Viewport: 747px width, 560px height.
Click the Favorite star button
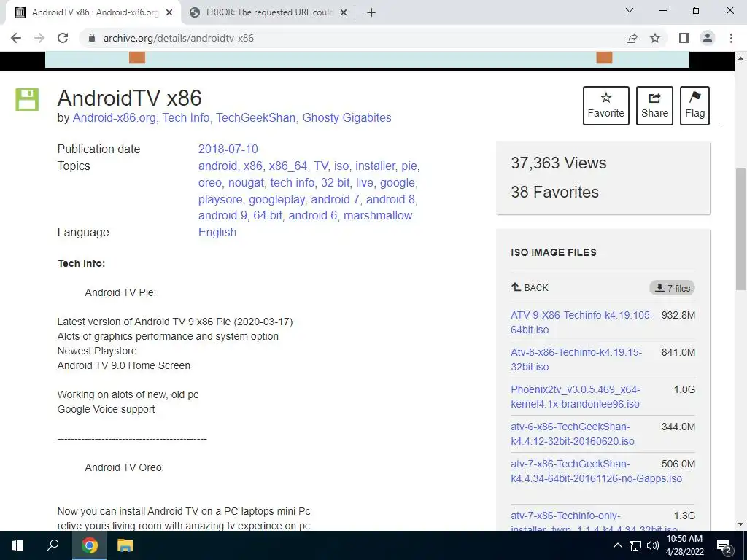tap(606, 106)
